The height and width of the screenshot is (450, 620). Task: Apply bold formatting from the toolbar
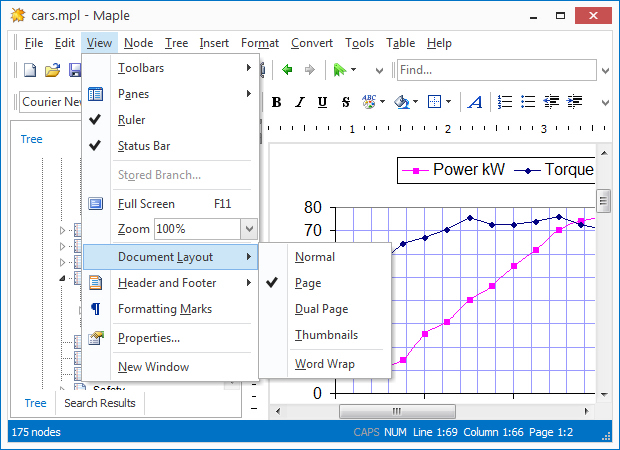tap(276, 102)
